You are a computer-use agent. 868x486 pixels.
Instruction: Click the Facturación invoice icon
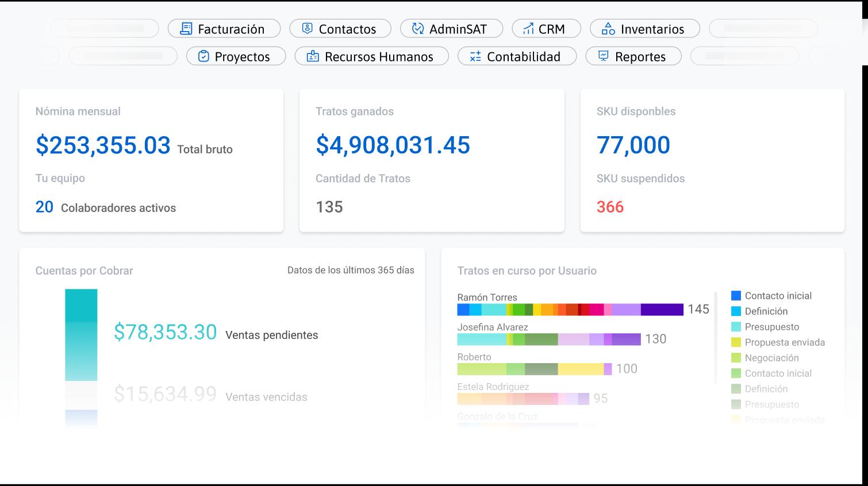[186, 28]
